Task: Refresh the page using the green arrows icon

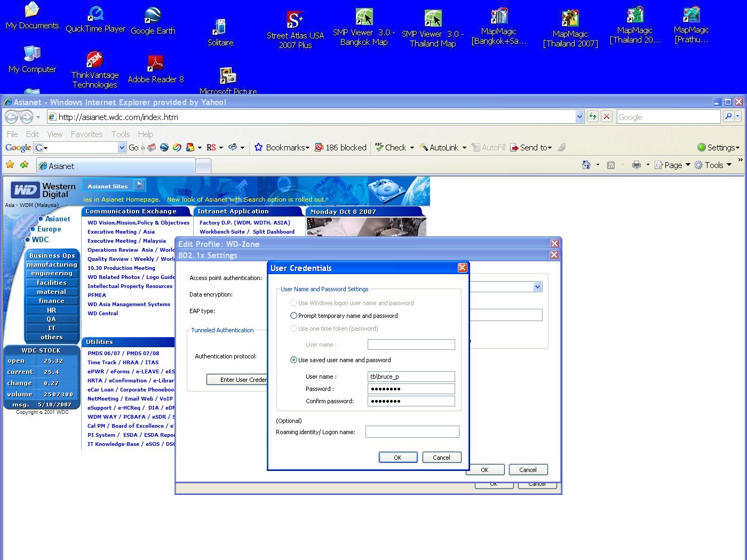Action: click(592, 117)
